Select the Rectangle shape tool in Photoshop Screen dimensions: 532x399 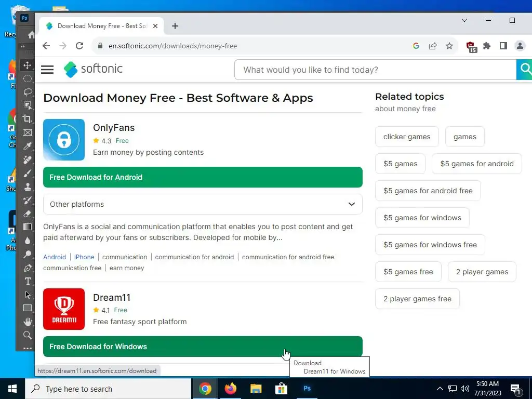point(28,308)
